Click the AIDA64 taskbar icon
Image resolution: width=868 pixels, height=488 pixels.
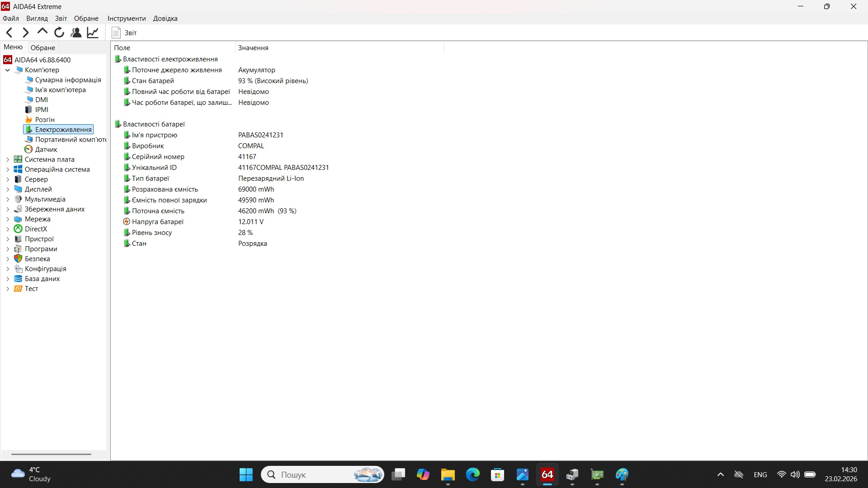tap(547, 475)
